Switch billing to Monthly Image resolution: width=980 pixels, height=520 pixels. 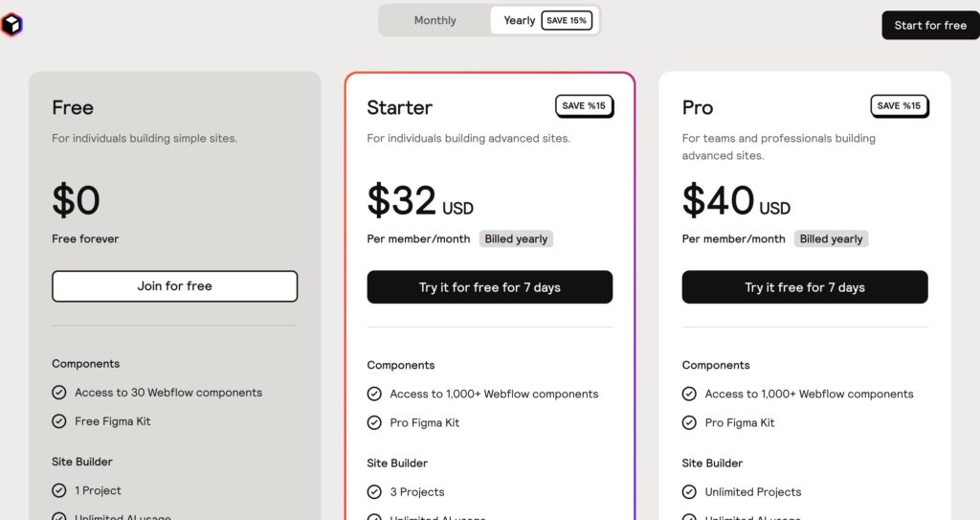(x=435, y=20)
